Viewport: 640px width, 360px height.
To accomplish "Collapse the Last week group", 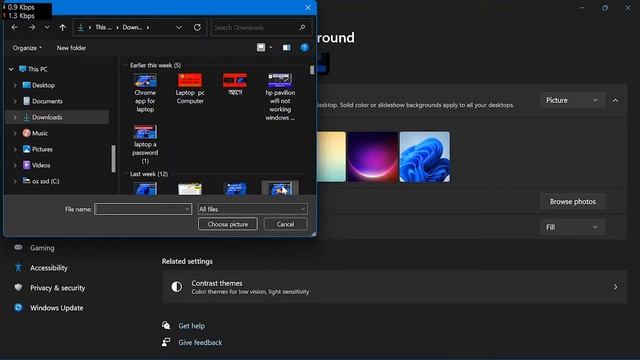I will click(x=125, y=174).
